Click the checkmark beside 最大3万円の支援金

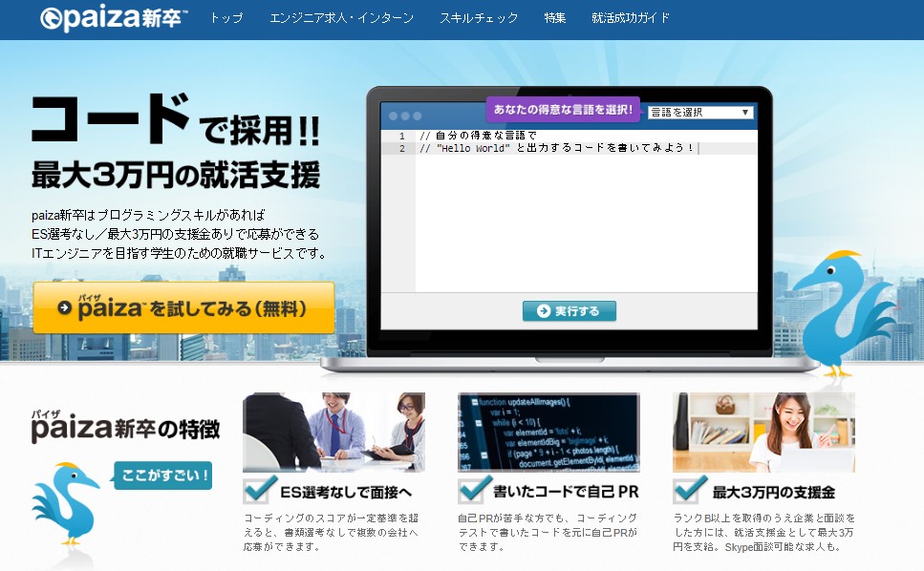(690, 490)
